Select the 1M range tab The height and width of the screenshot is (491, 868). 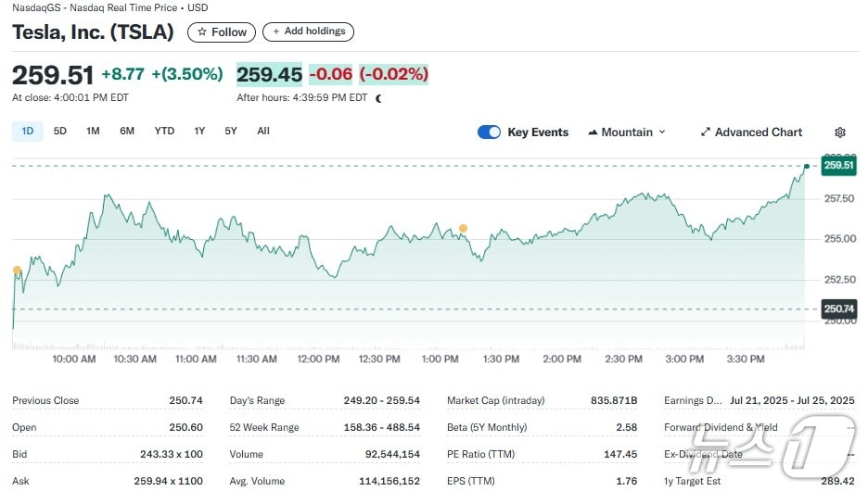click(x=93, y=132)
